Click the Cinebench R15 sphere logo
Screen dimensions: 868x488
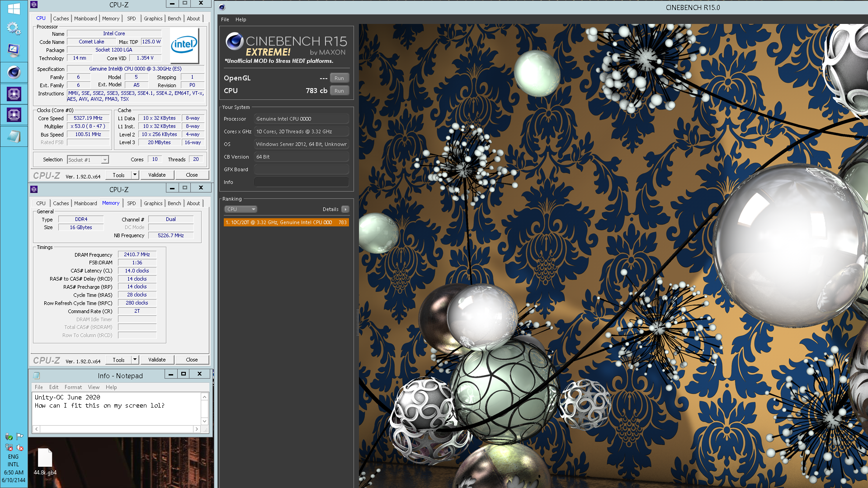pyautogui.click(x=235, y=42)
